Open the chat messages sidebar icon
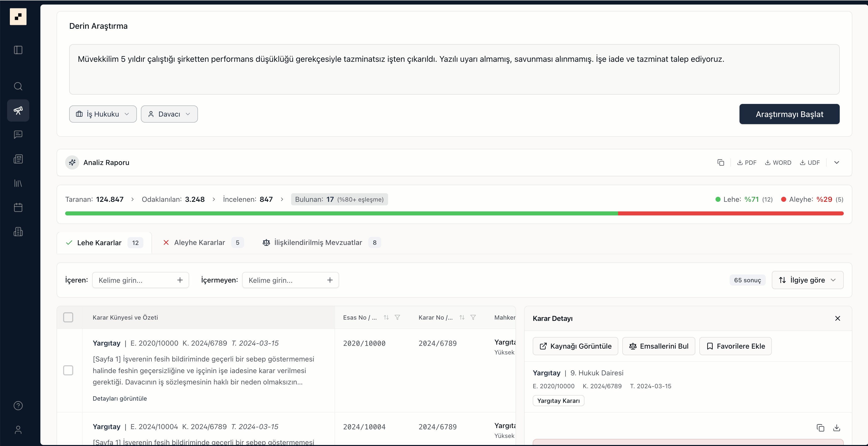Screen dimensions: 868x446 click(x=18, y=135)
